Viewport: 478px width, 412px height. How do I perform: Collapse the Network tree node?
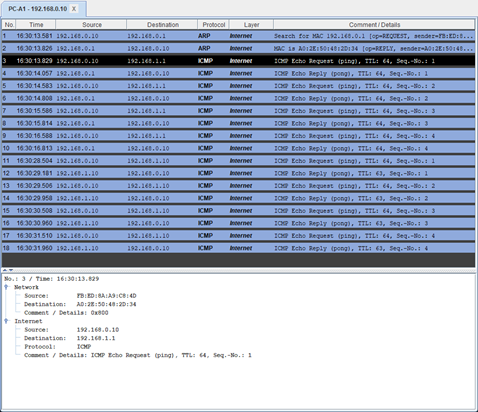point(6,287)
